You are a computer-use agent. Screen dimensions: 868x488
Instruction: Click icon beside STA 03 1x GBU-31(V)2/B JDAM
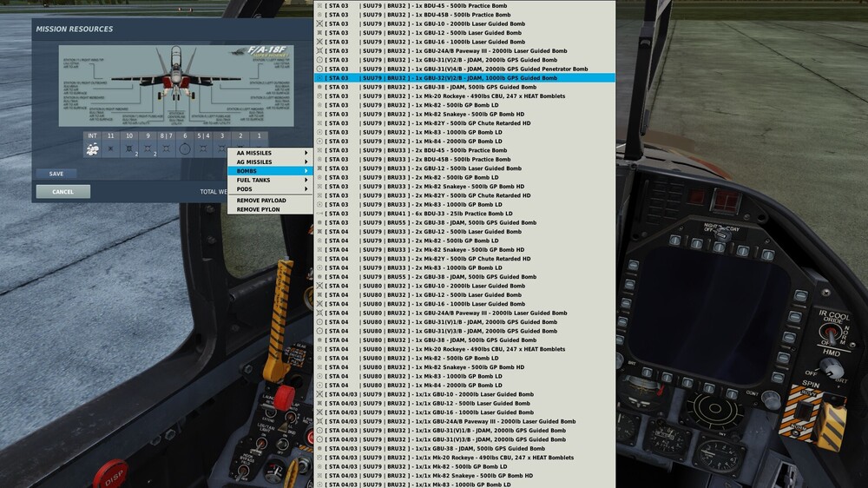[x=319, y=60]
